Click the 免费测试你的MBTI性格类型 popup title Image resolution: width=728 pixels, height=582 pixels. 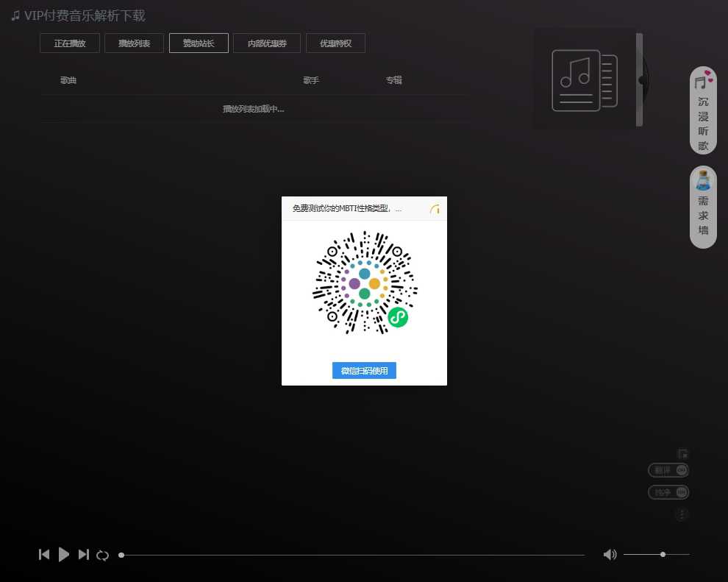tap(347, 208)
